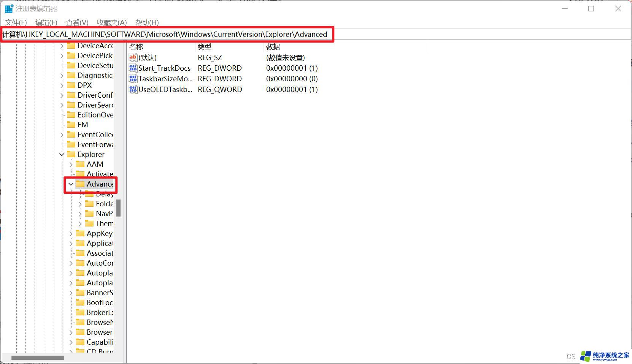Select the Start_TrackDocs value name

click(x=164, y=68)
